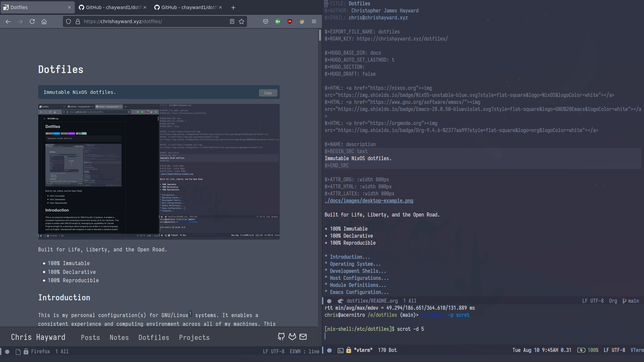This screenshot has width=644, height=362.
Task: Click the Dotfiles navigation link on website
Action: click(x=154, y=337)
